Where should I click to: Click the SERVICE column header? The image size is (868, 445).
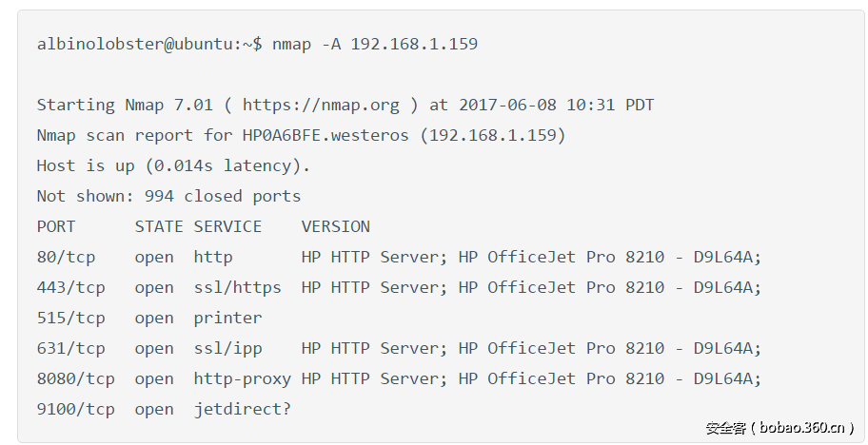[227, 226]
